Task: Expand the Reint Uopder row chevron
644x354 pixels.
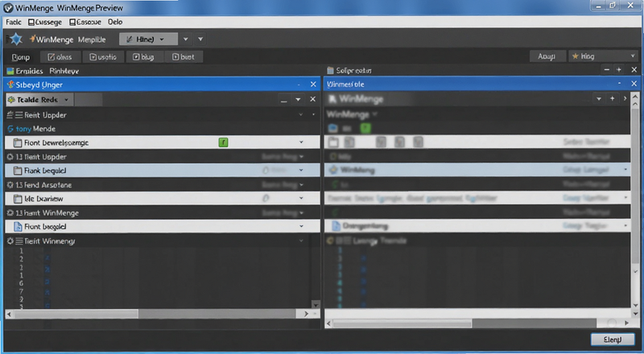Action: click(x=301, y=114)
